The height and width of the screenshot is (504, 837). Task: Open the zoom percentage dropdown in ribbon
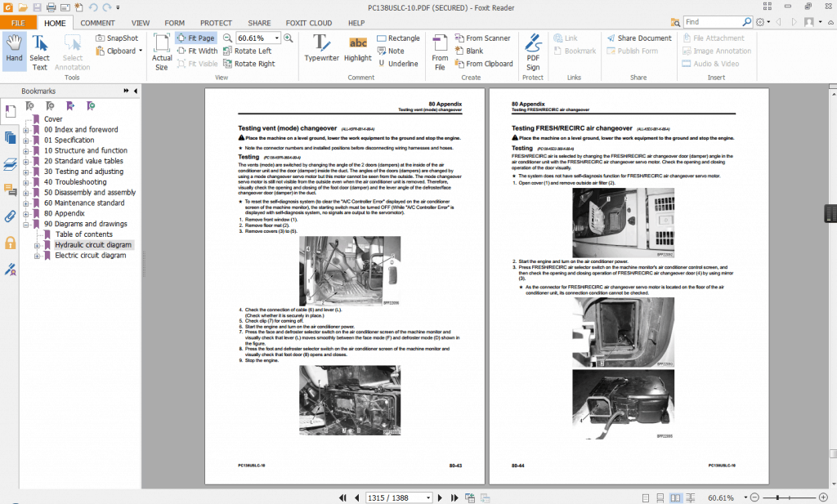(x=276, y=38)
